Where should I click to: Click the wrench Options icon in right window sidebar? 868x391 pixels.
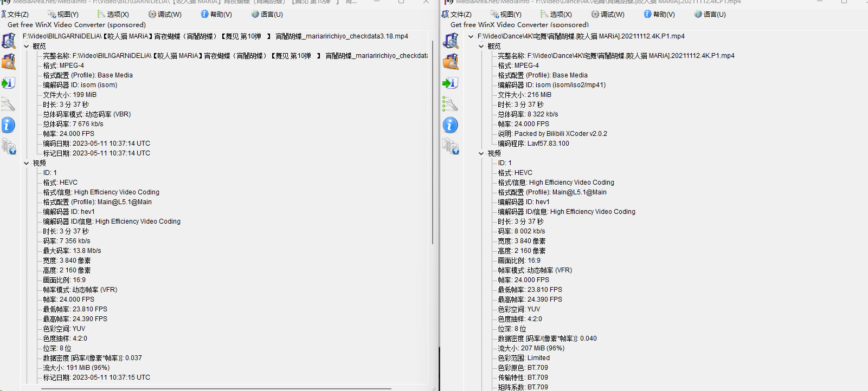(451, 104)
